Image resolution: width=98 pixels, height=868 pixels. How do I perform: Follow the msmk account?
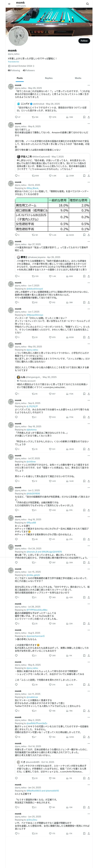pyautogui.click(x=84, y=41)
